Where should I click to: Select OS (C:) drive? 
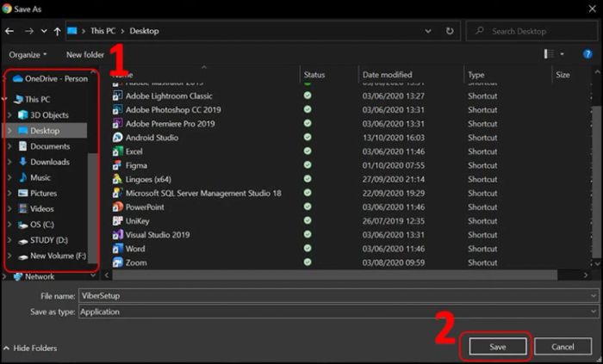pyautogui.click(x=36, y=225)
